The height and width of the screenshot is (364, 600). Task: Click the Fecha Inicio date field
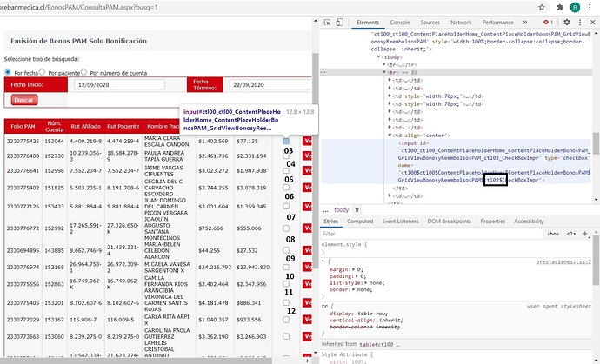[x=120, y=84]
